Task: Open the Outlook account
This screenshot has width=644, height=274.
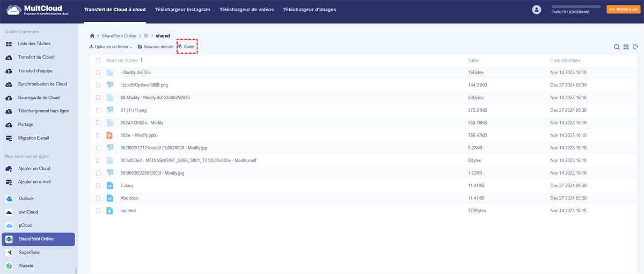Action: click(x=38, y=198)
